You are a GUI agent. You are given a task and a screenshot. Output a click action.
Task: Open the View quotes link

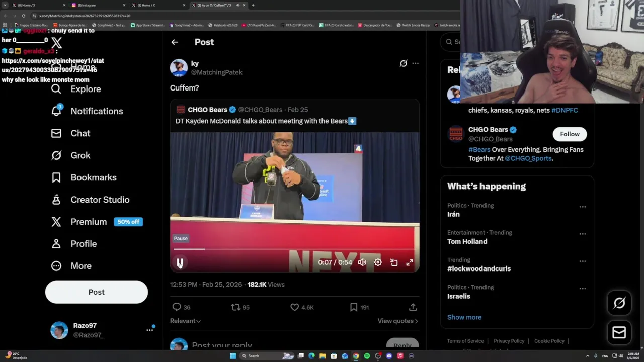[397, 321]
